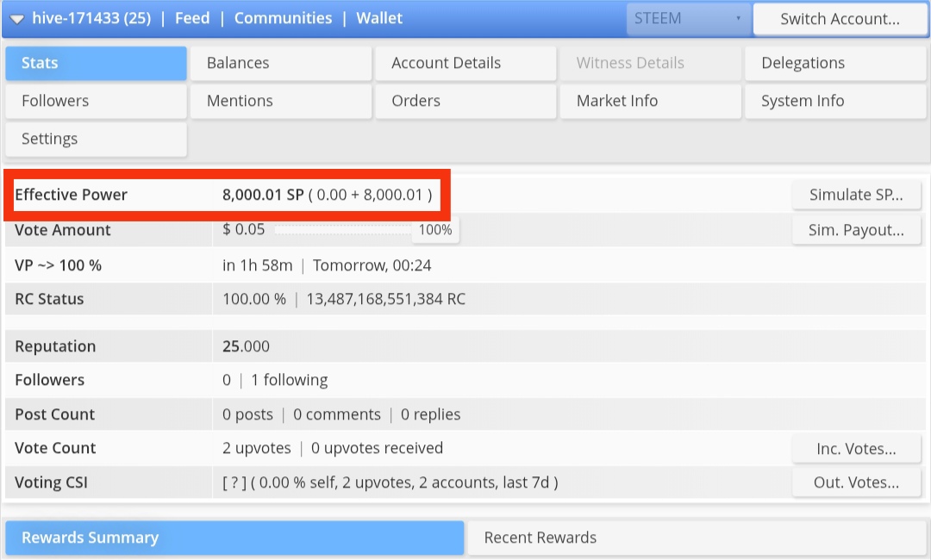
Task: Click the Vote Amount row label
Action: pyautogui.click(x=63, y=229)
